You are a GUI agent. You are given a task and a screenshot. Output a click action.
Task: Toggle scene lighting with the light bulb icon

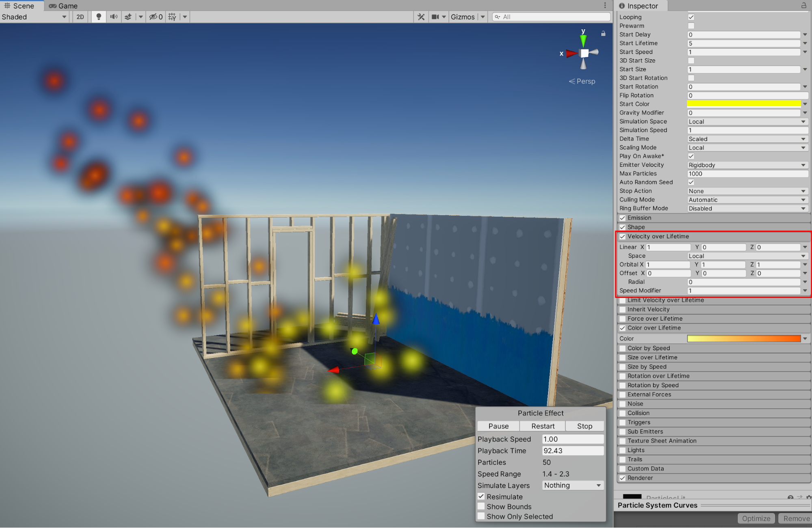[98, 17]
